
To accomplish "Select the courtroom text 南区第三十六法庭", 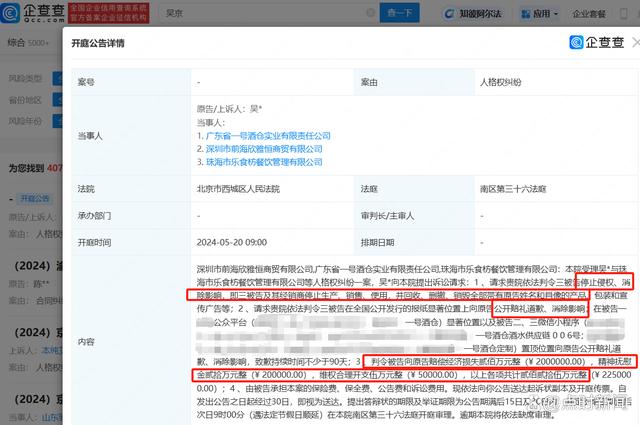I will pos(513,189).
